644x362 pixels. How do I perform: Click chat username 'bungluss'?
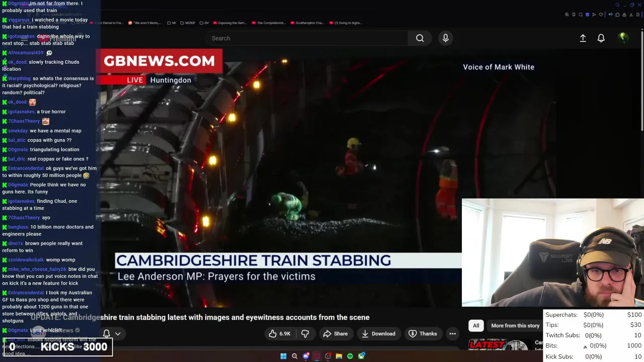click(18, 227)
